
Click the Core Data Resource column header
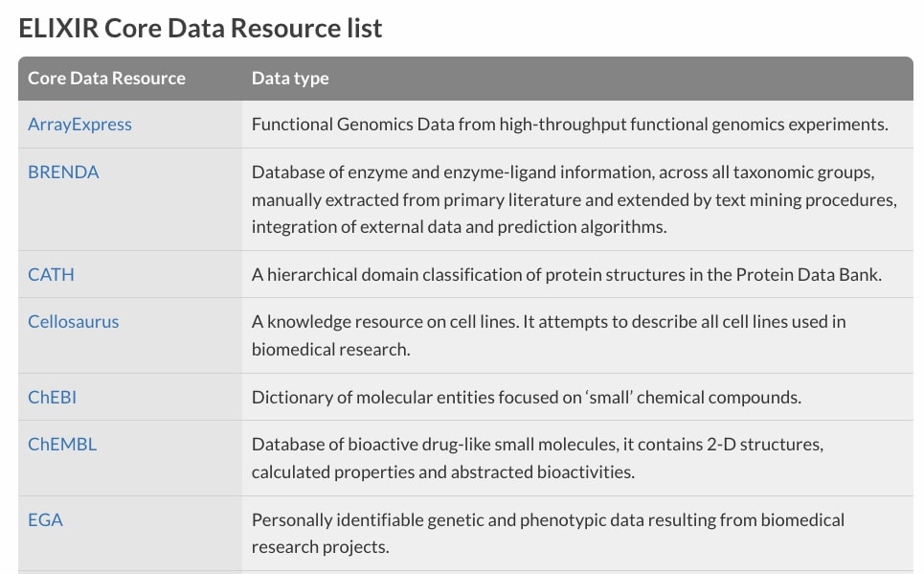point(106,79)
